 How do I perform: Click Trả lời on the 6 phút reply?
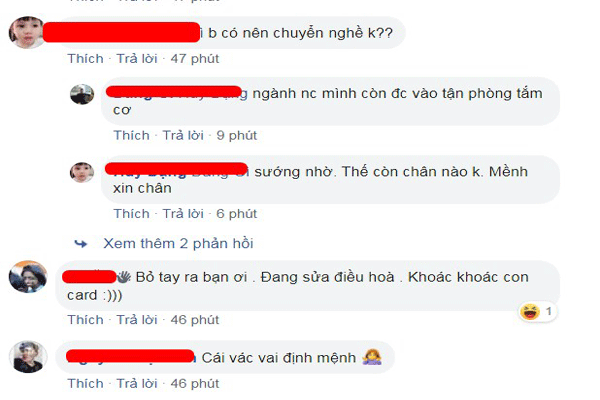pos(183,214)
